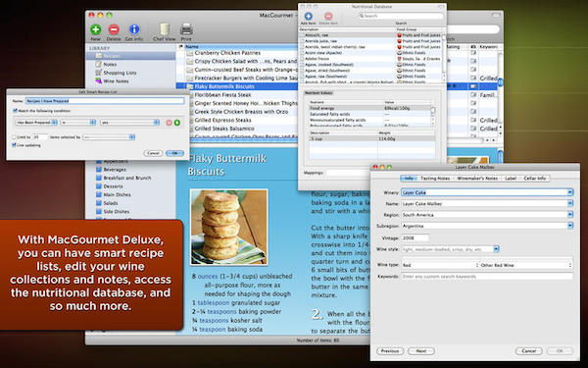This screenshot has width=588, height=368.
Task: Toggle the 'Live updating' checkbox
Action: tap(14, 145)
